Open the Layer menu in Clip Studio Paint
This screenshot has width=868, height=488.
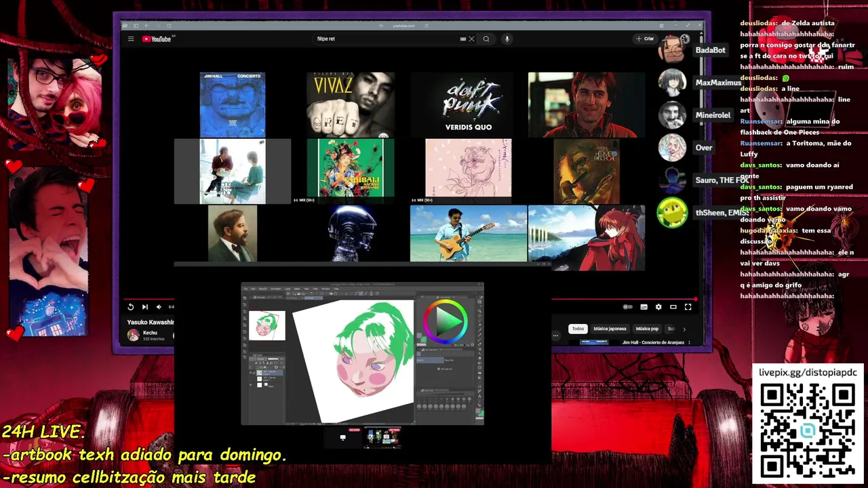pos(288,289)
